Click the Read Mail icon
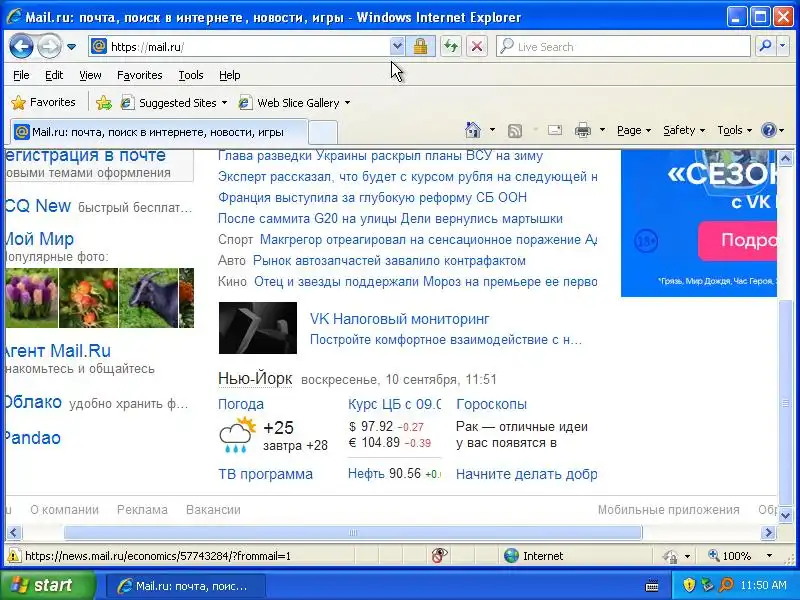This screenshot has width=800, height=600. 555,131
